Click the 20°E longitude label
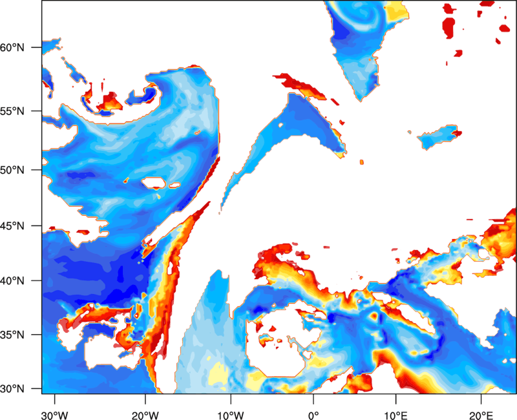 point(481,415)
